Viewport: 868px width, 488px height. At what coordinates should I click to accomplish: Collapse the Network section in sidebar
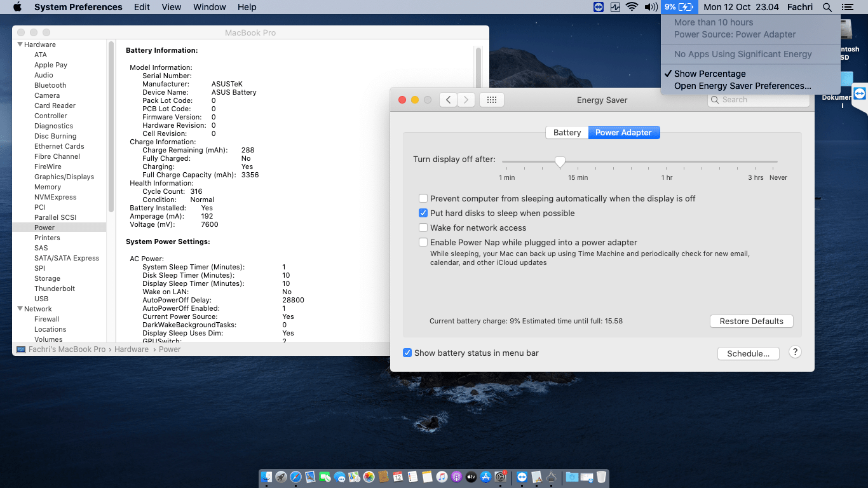coord(21,309)
